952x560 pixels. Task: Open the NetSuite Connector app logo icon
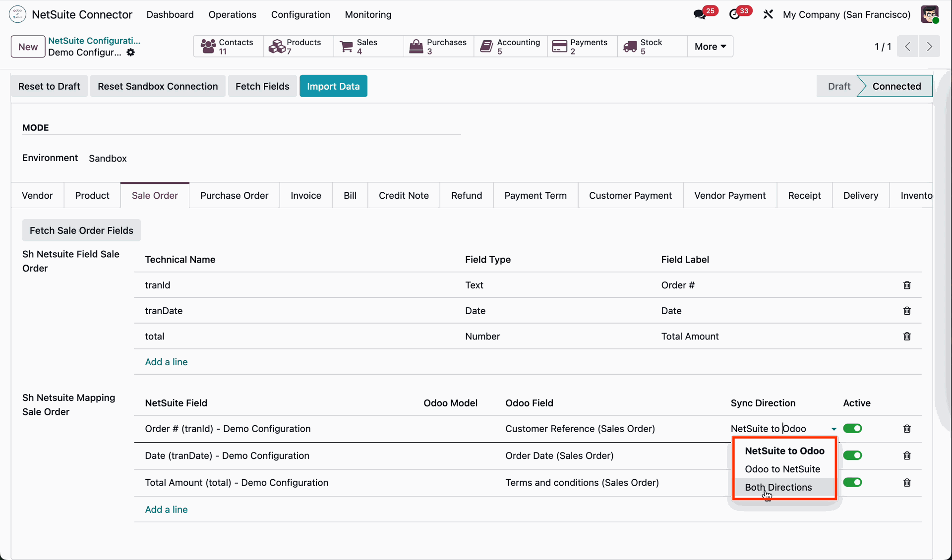(x=17, y=14)
